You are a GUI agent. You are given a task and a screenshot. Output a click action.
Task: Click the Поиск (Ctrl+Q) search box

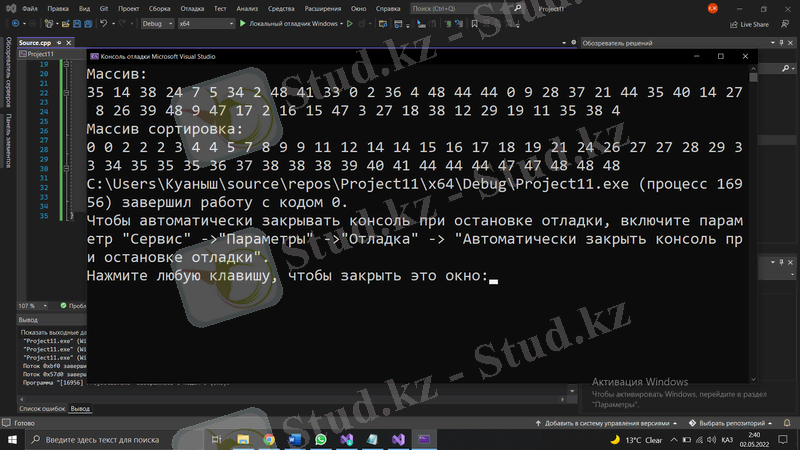pyautogui.click(x=467, y=8)
